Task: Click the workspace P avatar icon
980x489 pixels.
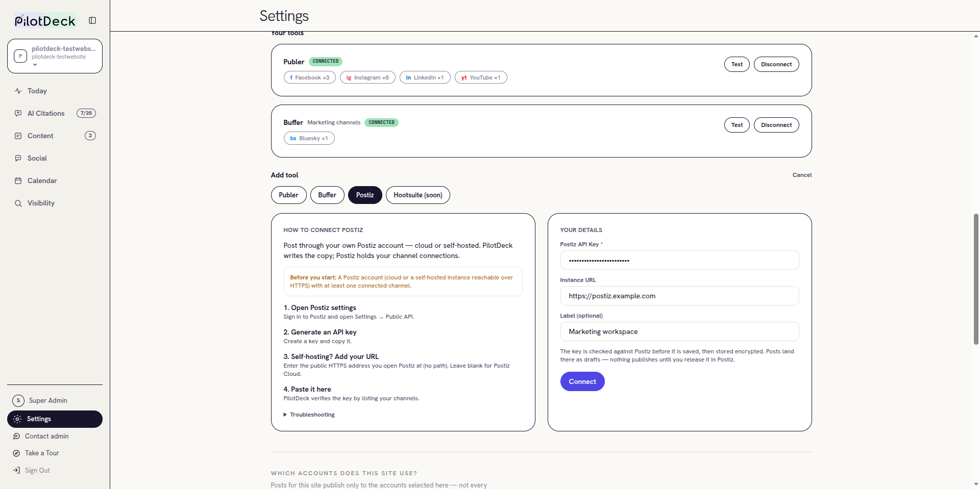Action: [x=20, y=56]
